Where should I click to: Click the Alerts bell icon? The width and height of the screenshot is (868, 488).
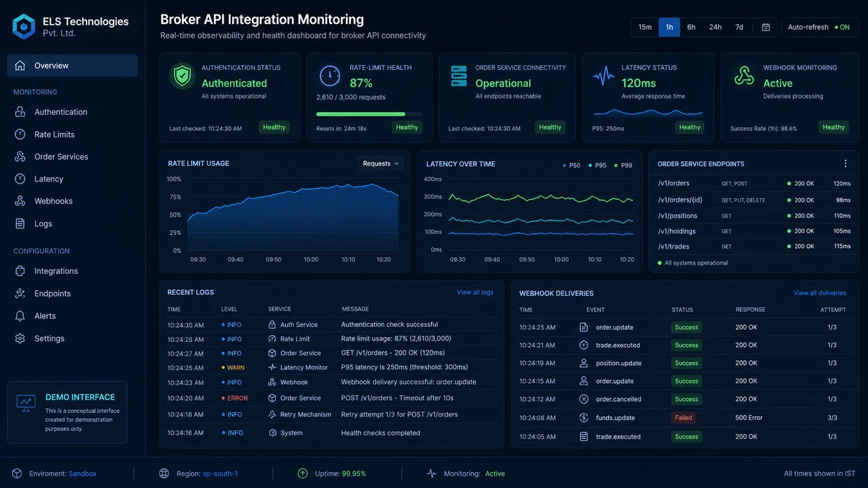(20, 316)
